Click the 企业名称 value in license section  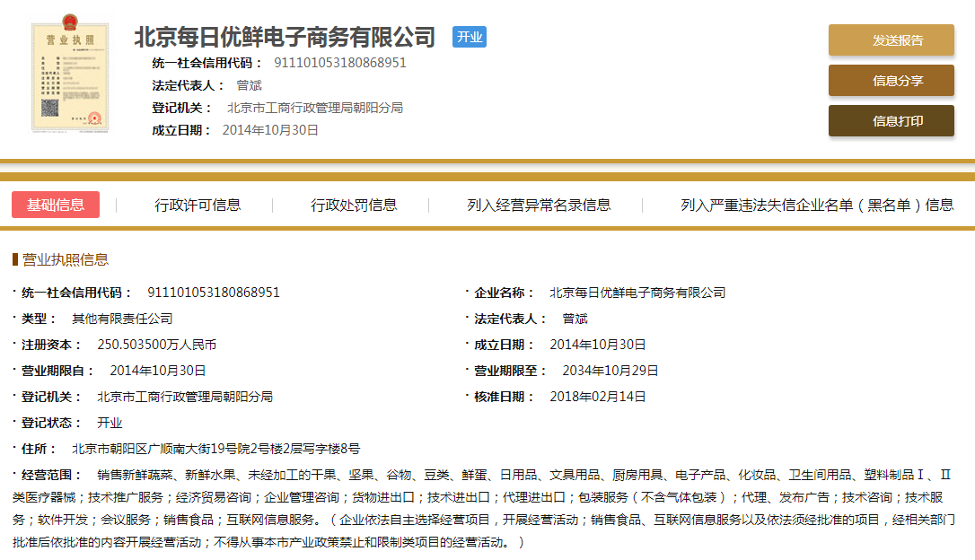(637, 293)
